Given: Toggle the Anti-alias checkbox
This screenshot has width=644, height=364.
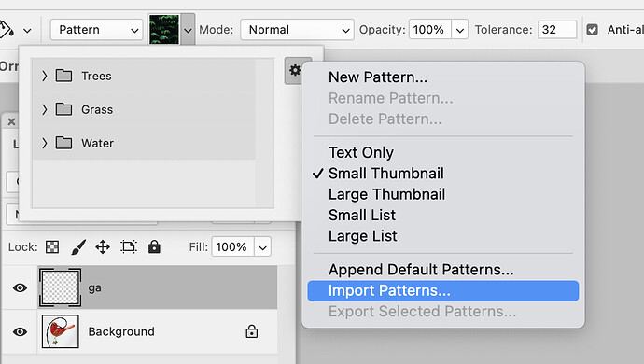Looking at the screenshot, I should [592, 30].
